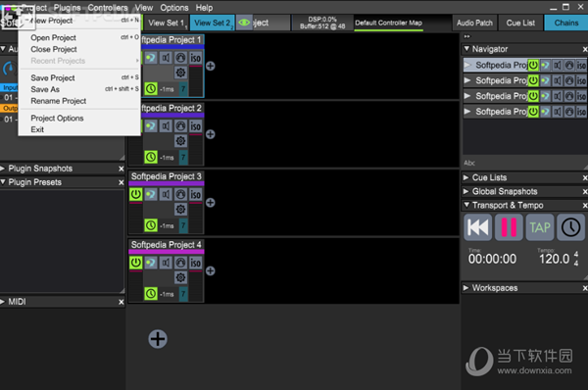588x390 pixels.
Task: Add a plugin to the Softpedia Project 2 chain
Action: coord(211,134)
